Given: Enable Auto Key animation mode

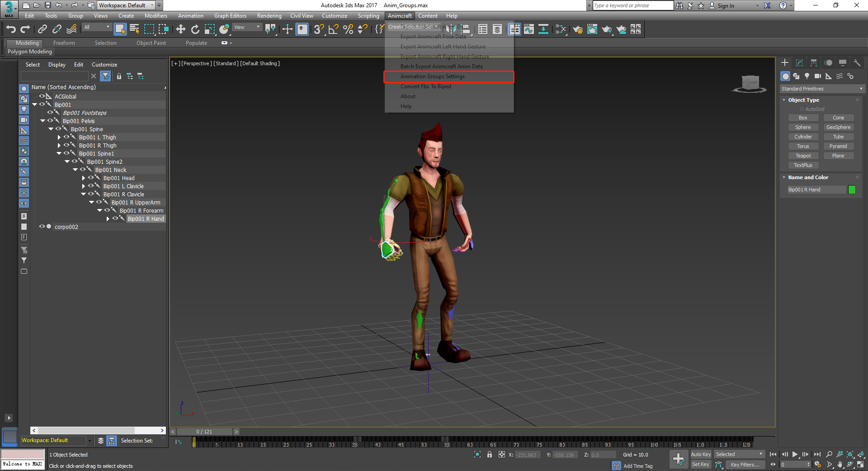Looking at the screenshot, I should [x=701, y=454].
